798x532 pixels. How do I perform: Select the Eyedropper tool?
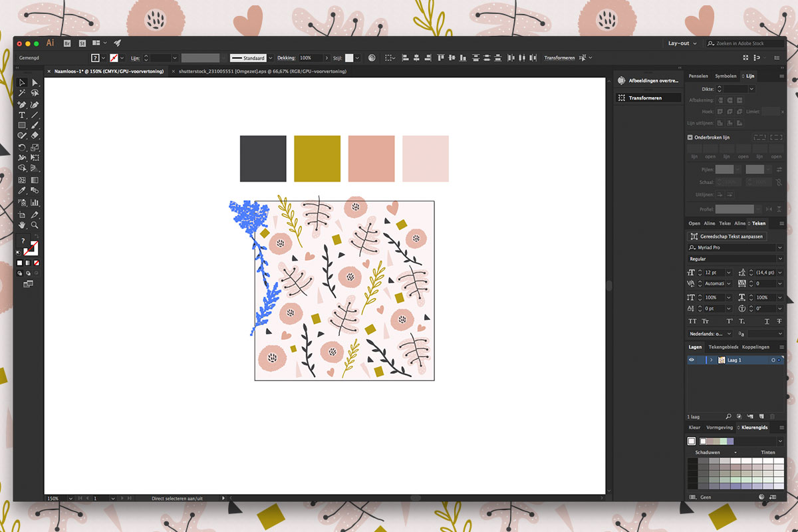point(22,190)
